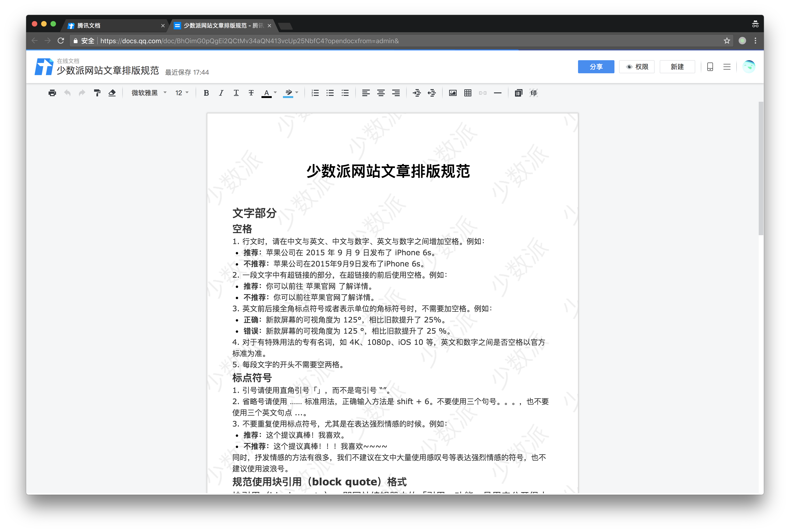Toggle bold formatting
Viewport: 790px width, 532px height.
206,93
